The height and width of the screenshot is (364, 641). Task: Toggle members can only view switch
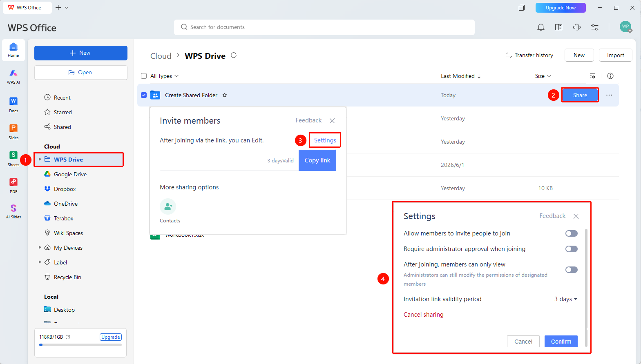[572, 270]
